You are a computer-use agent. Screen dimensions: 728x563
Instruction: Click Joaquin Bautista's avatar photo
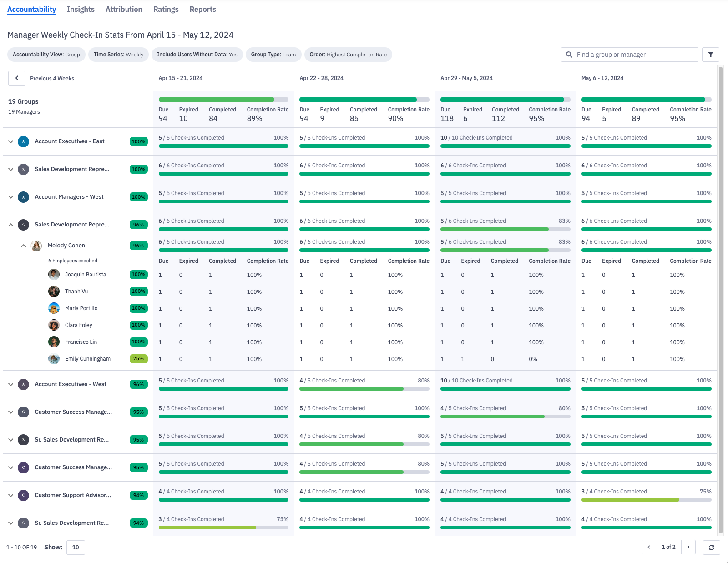pos(54,275)
